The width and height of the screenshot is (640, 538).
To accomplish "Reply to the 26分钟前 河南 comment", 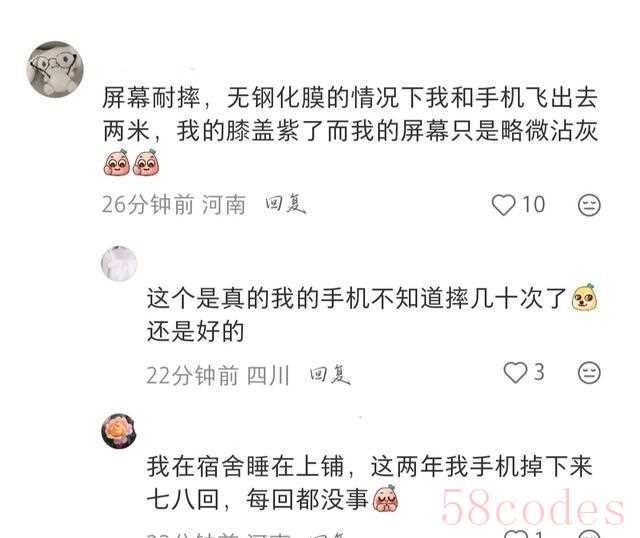I will 285,204.
